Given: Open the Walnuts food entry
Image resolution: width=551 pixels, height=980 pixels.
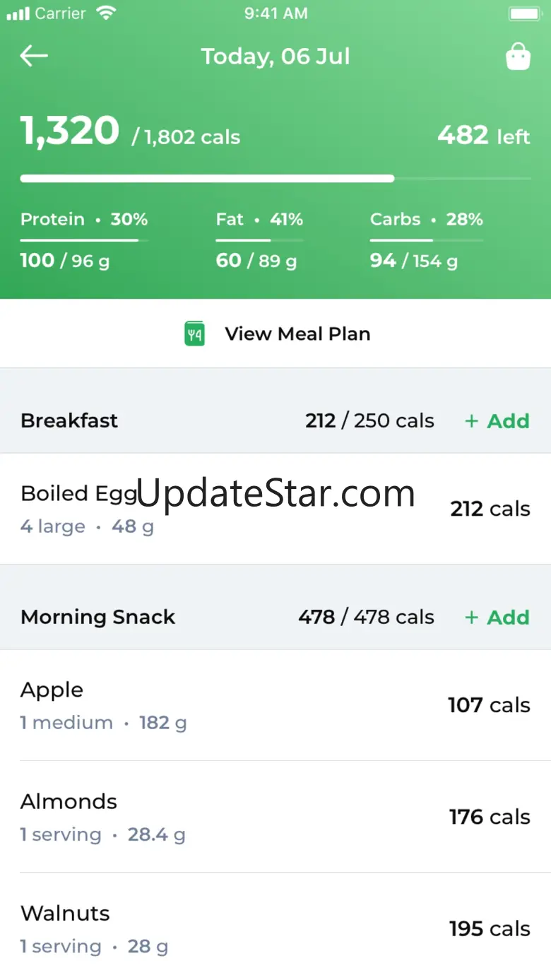Looking at the screenshot, I should point(275,928).
